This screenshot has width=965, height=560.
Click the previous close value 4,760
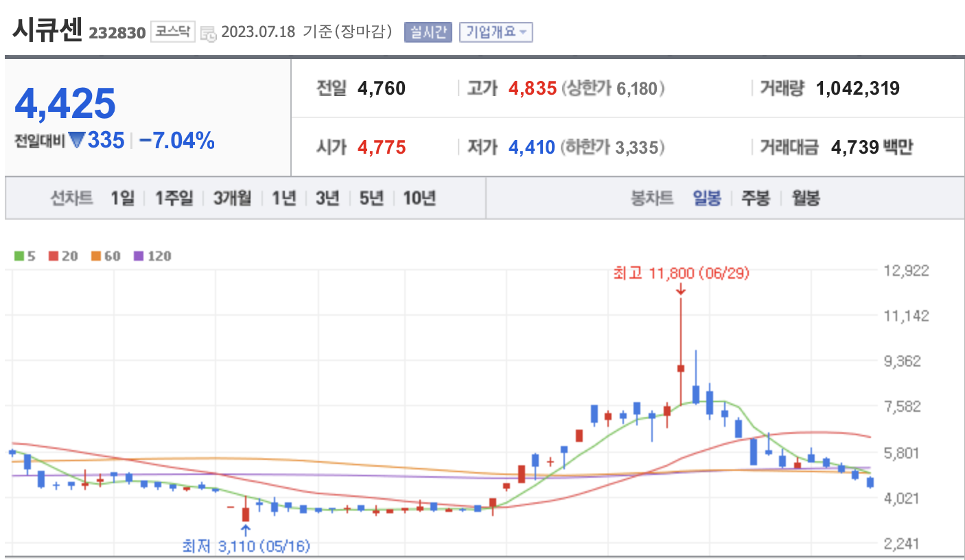point(382,88)
